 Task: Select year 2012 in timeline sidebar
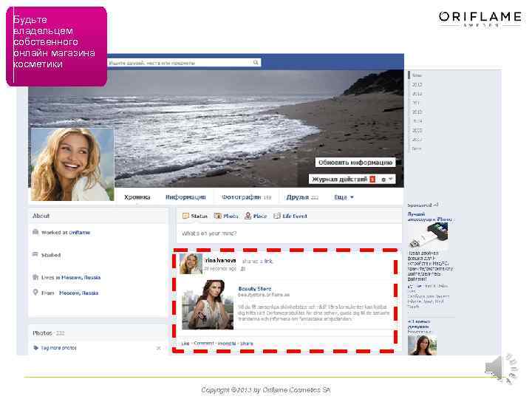click(x=417, y=94)
